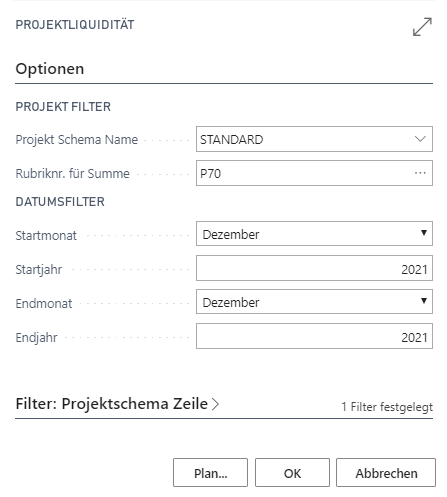
Task: Click inside the Startjahr field
Action: 314,268
